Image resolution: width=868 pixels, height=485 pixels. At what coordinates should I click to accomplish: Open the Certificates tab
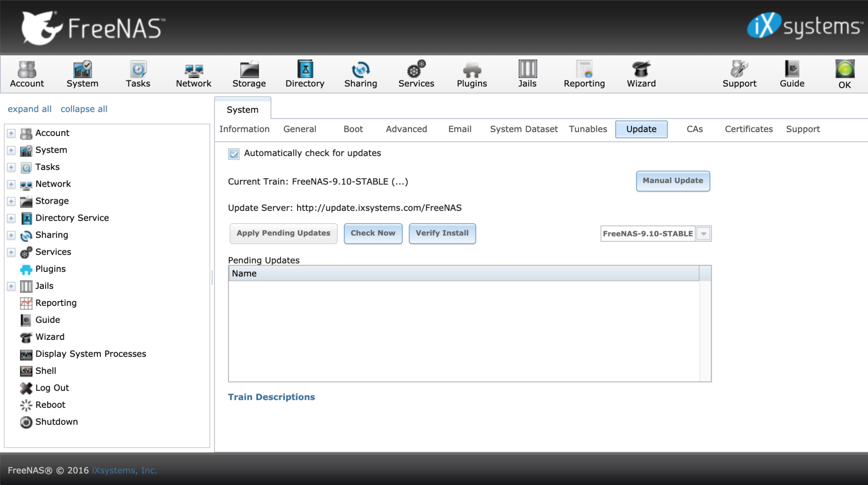pos(748,129)
